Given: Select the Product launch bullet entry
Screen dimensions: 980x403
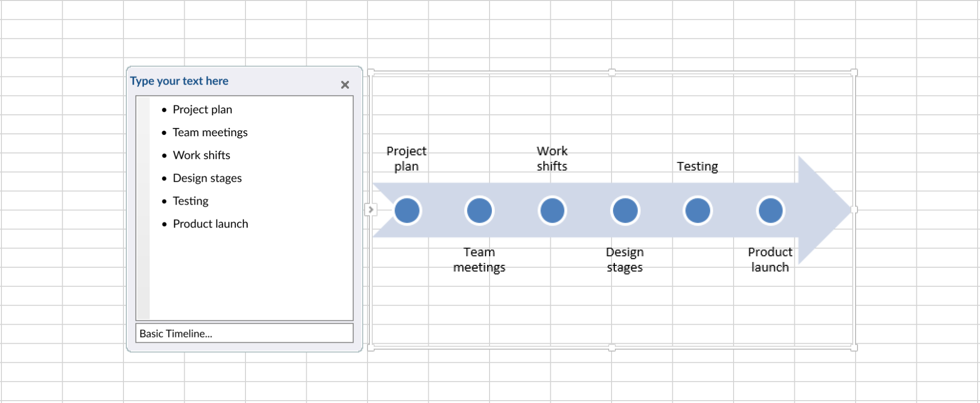Looking at the screenshot, I should pyautogui.click(x=211, y=223).
